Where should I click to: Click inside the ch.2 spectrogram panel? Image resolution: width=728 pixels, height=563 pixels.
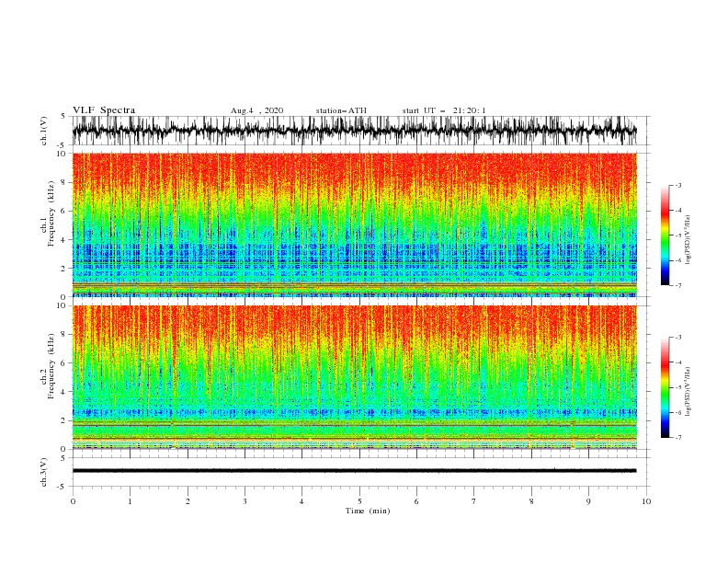(354, 377)
